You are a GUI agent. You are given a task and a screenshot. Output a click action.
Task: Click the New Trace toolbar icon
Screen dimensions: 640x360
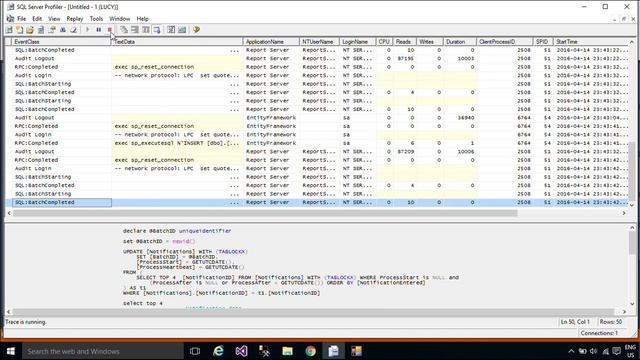click(9, 30)
